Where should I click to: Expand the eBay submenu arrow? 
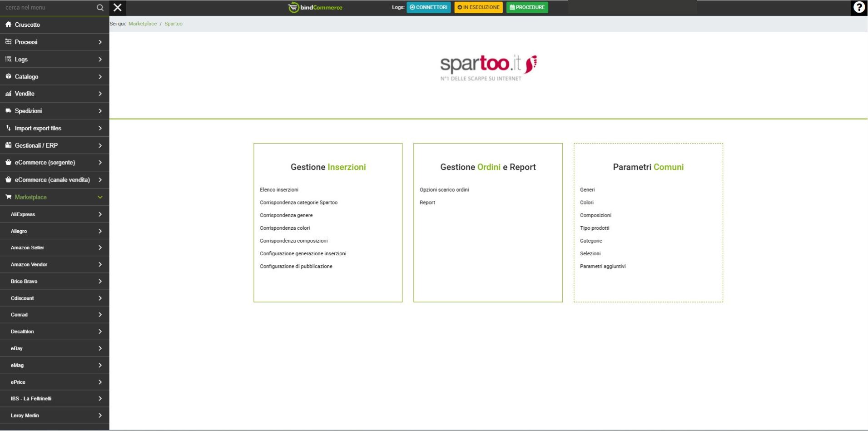(100, 348)
